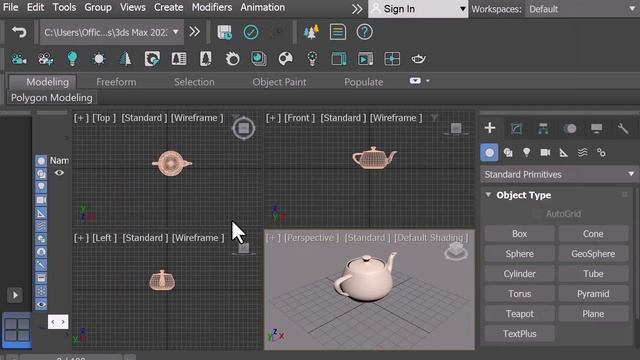
Task: Select the Geometry category icon
Action: click(x=489, y=153)
